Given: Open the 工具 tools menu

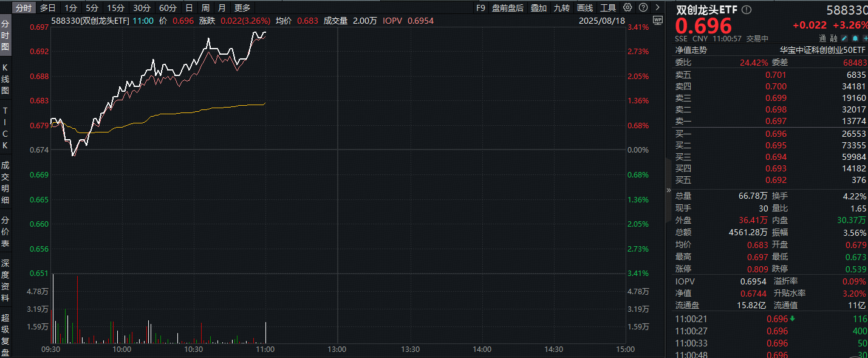Looking at the screenshot, I should pos(608,8).
